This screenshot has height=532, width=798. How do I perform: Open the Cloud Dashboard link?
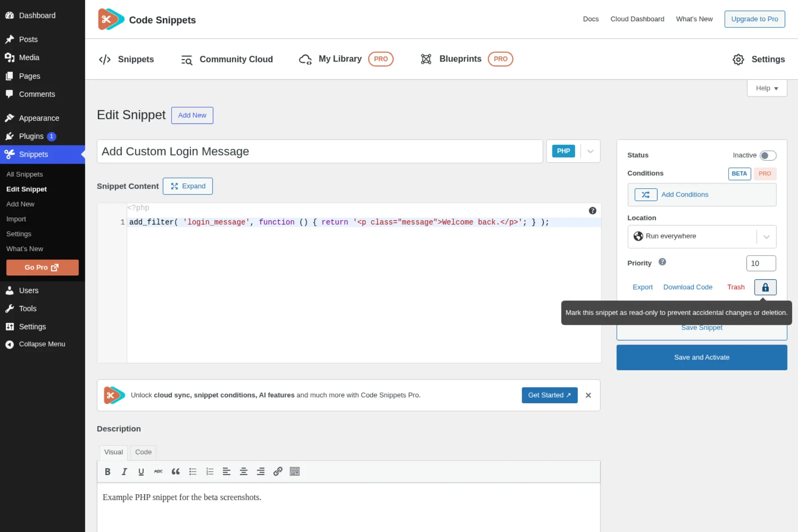coord(637,19)
